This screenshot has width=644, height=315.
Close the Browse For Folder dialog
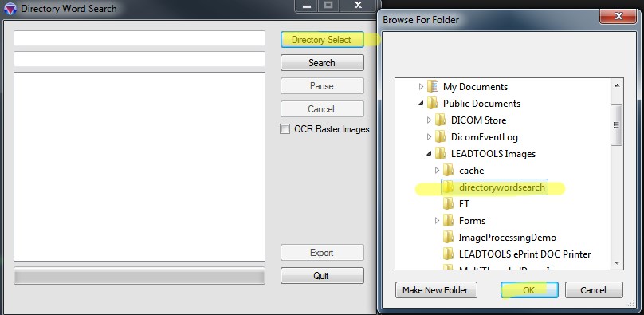click(618, 17)
